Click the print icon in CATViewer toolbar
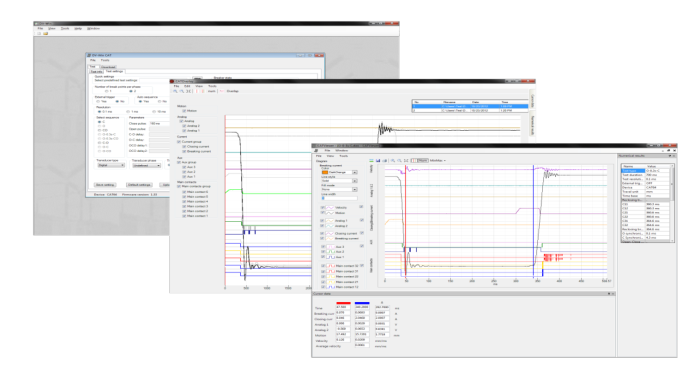 pos(385,160)
